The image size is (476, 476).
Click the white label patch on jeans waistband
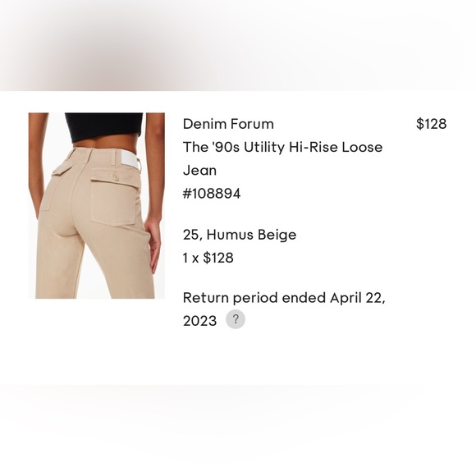click(x=127, y=160)
